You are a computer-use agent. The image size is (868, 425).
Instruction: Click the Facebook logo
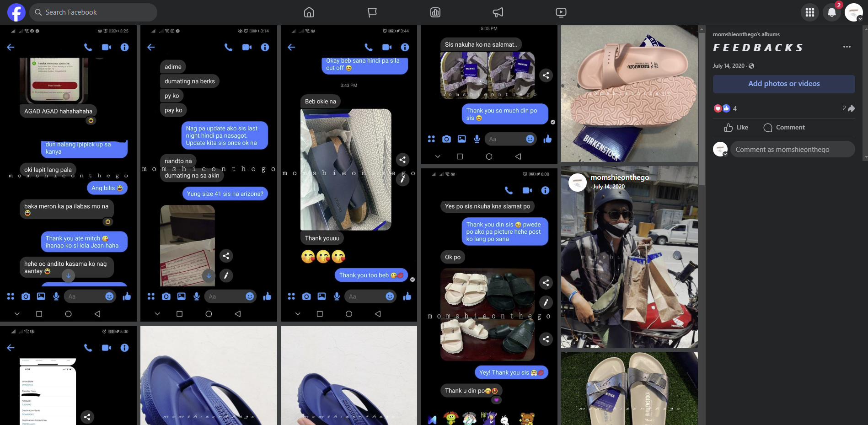click(16, 12)
